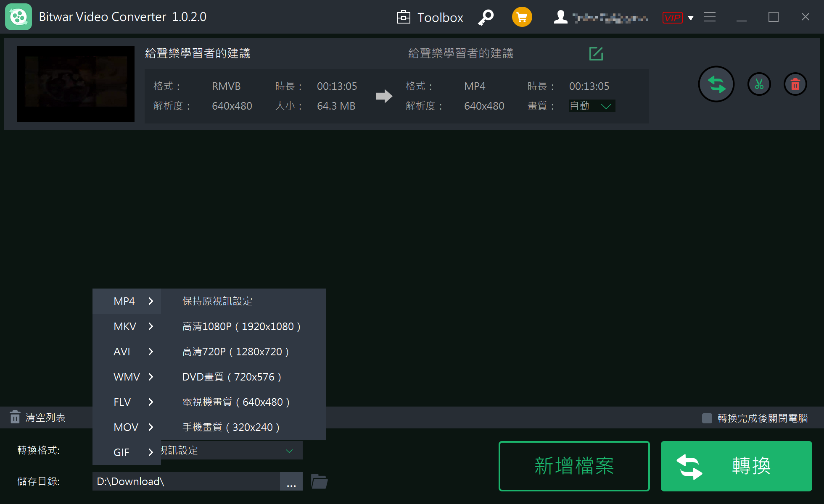Select MOV format in the menu
Image resolution: width=824 pixels, height=504 pixels.
click(127, 427)
